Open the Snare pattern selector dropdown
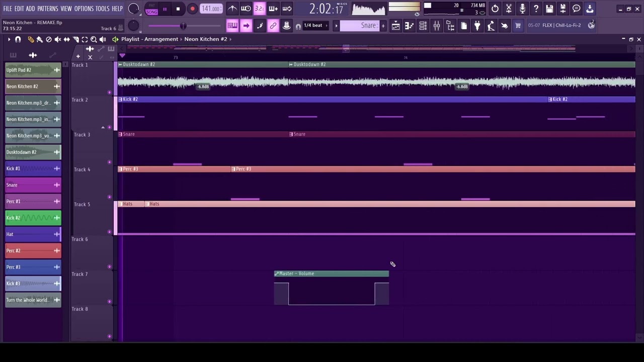The image size is (644, 362). 360,26
